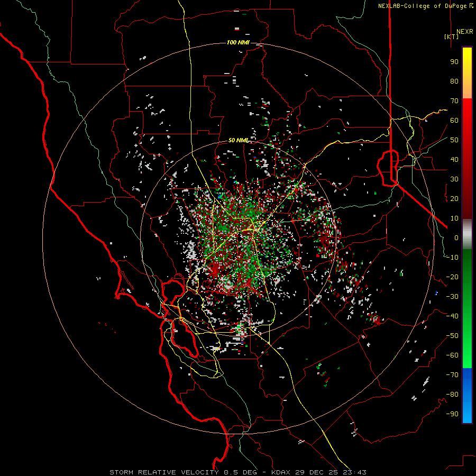Click the -30 value on the velocity scale

[452, 297]
